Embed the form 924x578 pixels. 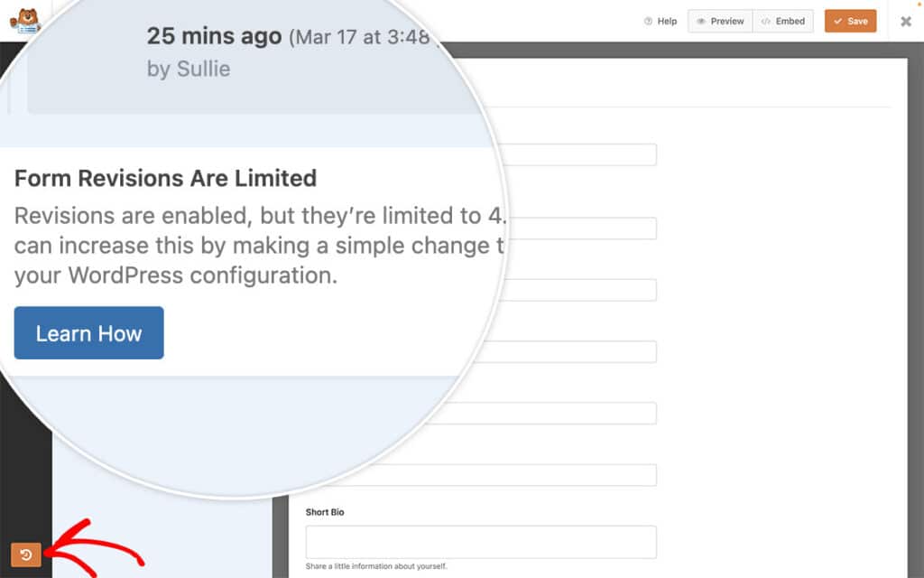click(783, 21)
